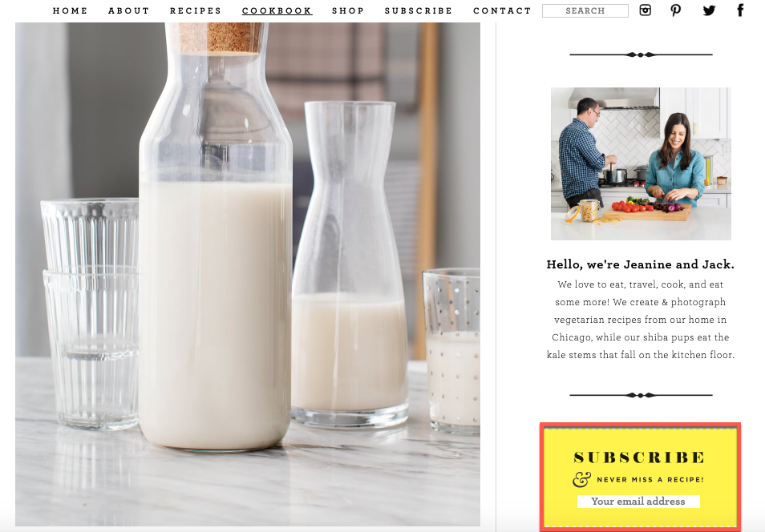Click the NEVER MISS A RECIPE text
Viewport: 765px width, 532px height.
[650, 480]
